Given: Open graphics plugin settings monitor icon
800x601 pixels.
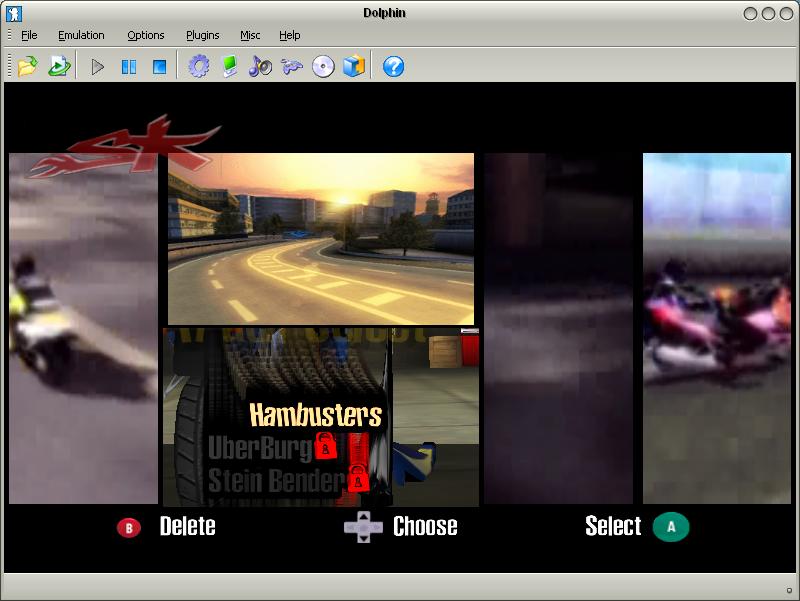Looking at the screenshot, I should (x=229, y=67).
